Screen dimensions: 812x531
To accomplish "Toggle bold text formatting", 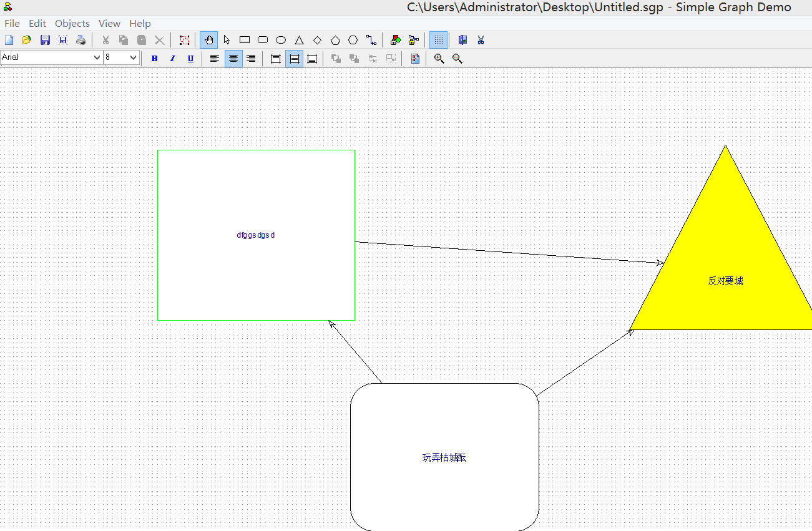I will (154, 58).
